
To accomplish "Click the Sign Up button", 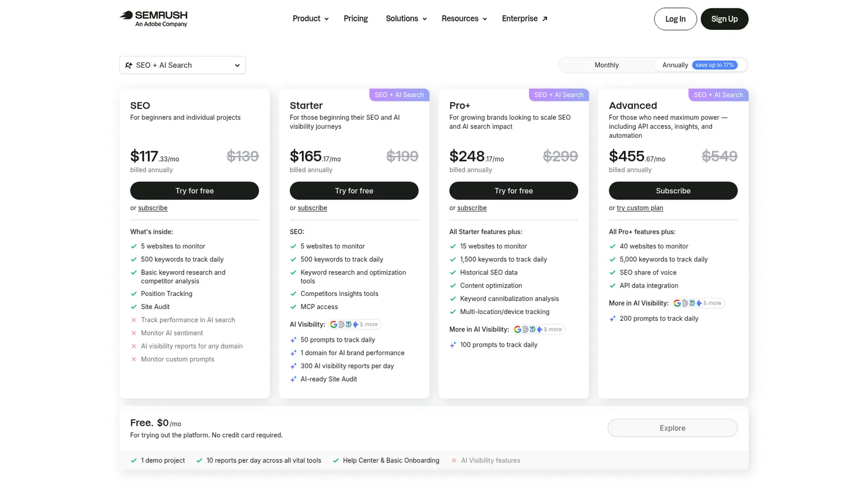I will [x=724, y=19].
